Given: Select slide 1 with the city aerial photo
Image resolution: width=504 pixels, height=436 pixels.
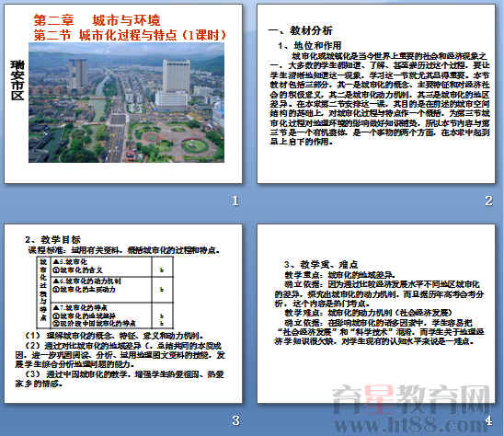Looking at the screenshot, I should pyautogui.click(x=123, y=94).
